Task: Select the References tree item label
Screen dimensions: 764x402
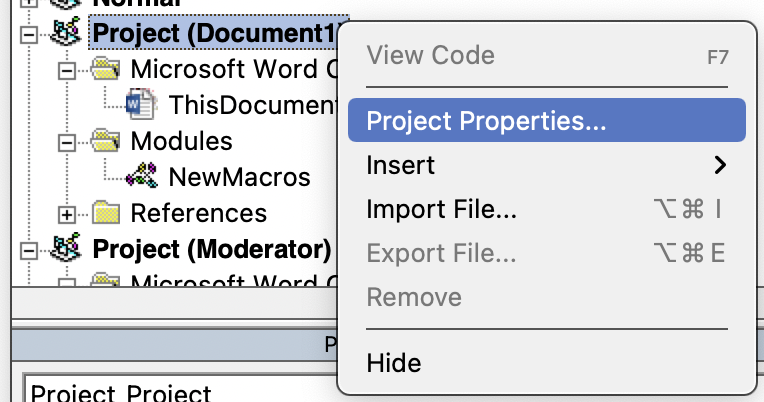Action: tap(199, 213)
